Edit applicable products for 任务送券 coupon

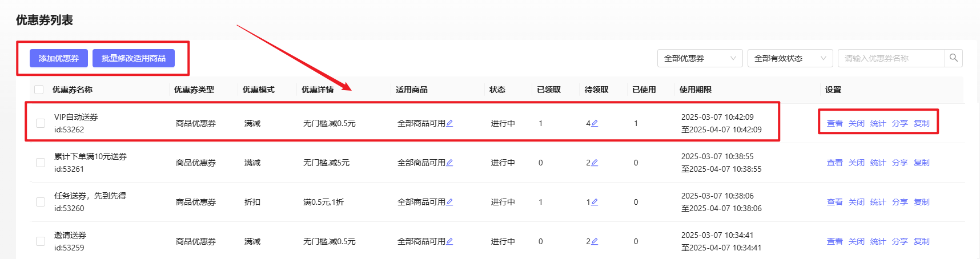(x=449, y=202)
